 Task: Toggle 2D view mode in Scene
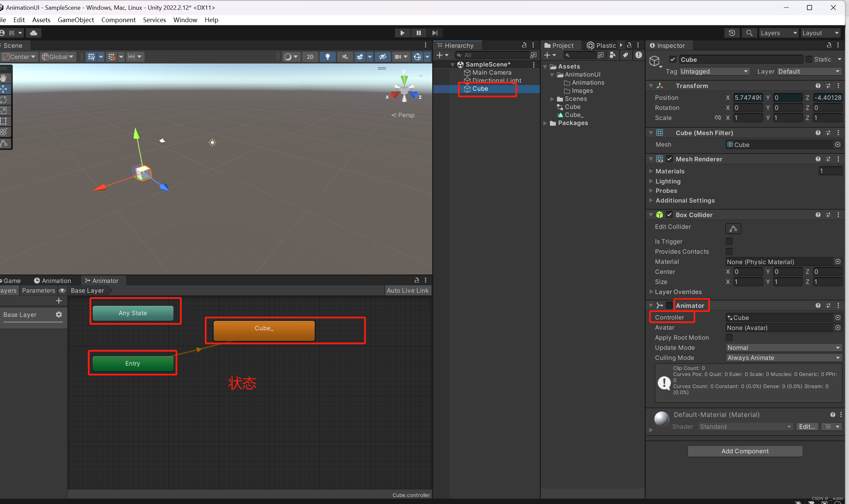(310, 57)
